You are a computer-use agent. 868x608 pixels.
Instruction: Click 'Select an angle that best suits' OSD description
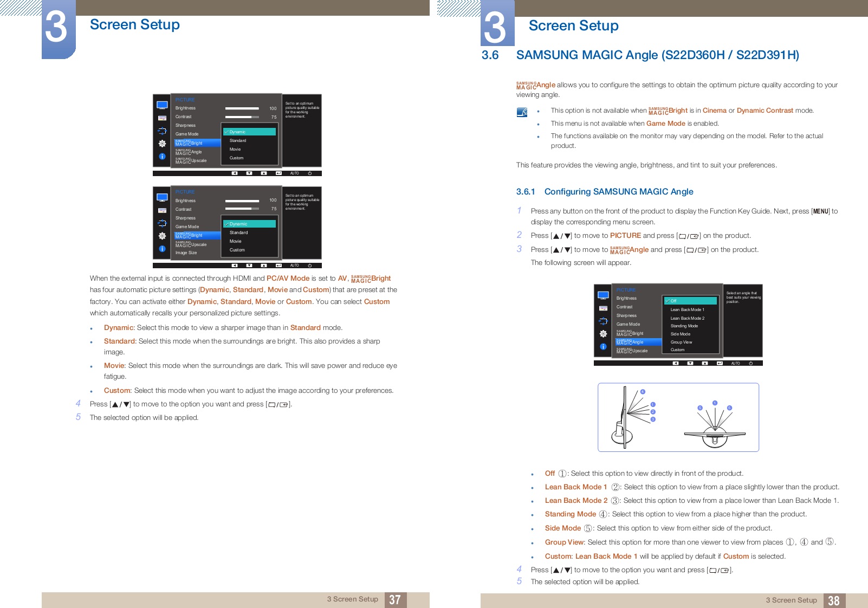point(743,297)
